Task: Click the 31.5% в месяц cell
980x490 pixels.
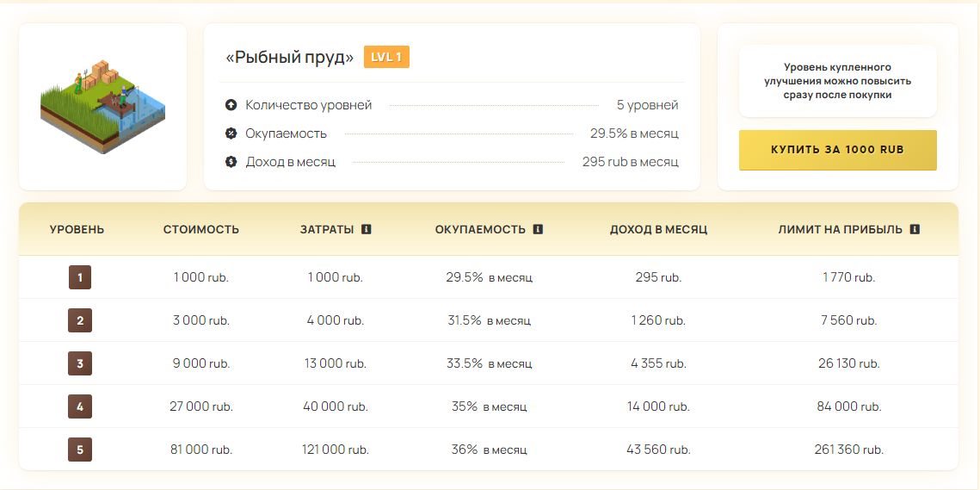Action: (x=489, y=321)
